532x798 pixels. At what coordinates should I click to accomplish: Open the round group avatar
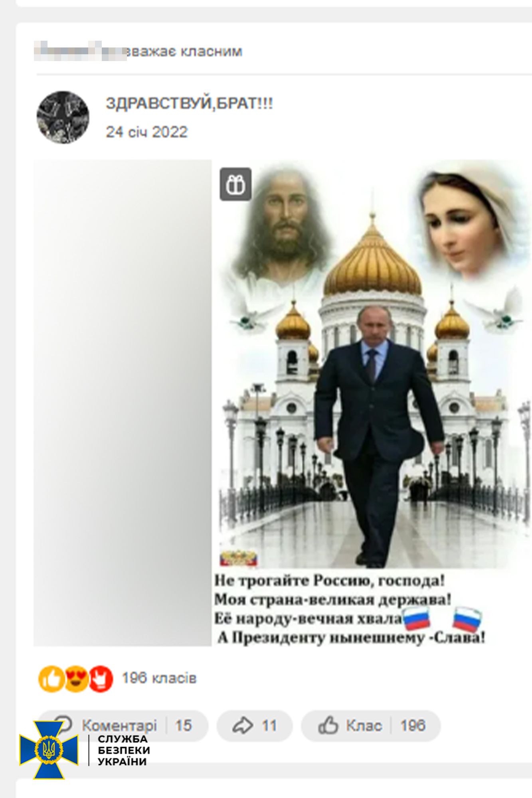point(63,117)
